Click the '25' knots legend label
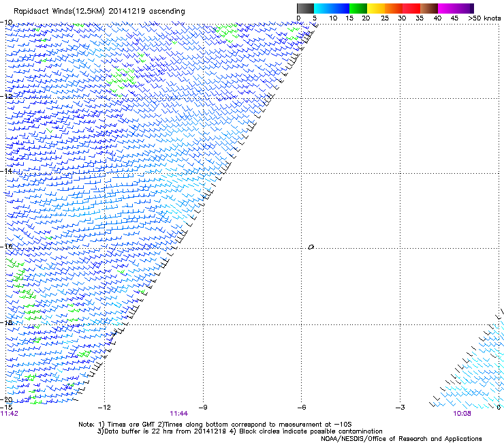 coord(385,18)
